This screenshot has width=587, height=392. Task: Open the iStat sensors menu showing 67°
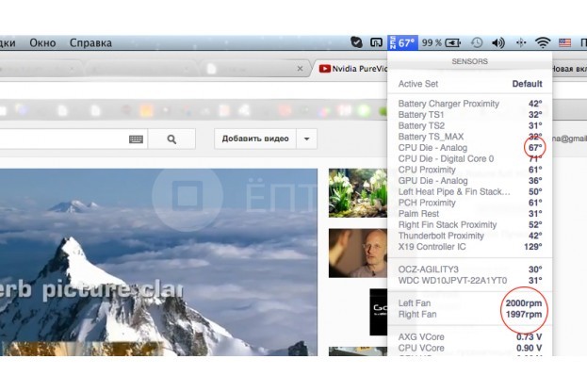pyautogui.click(x=403, y=42)
